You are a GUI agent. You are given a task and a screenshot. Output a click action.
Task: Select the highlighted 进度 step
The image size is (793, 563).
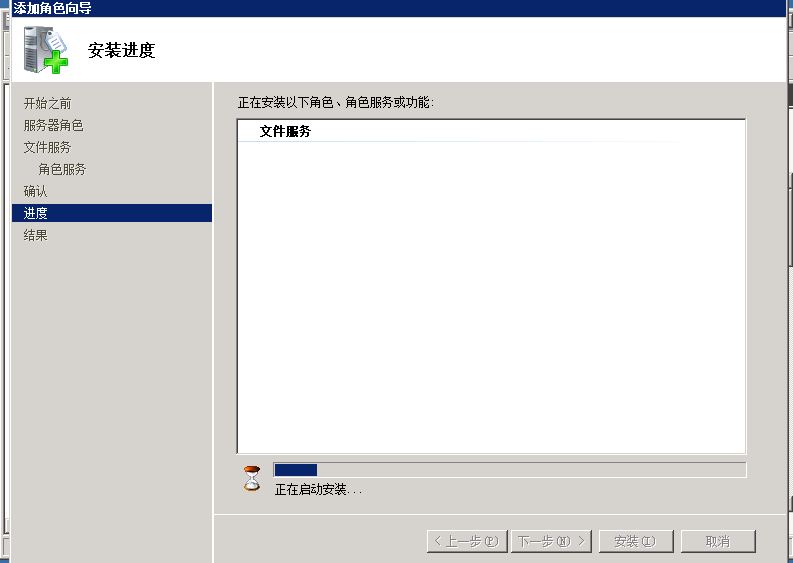point(112,213)
